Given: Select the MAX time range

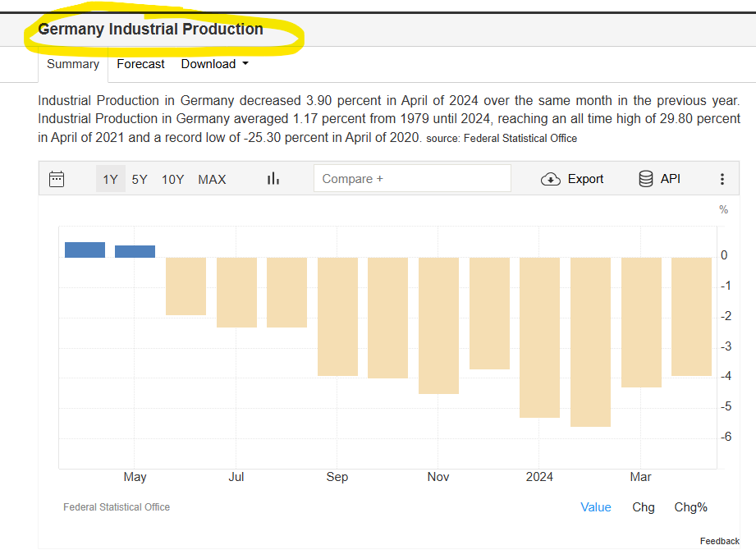Looking at the screenshot, I should point(212,180).
